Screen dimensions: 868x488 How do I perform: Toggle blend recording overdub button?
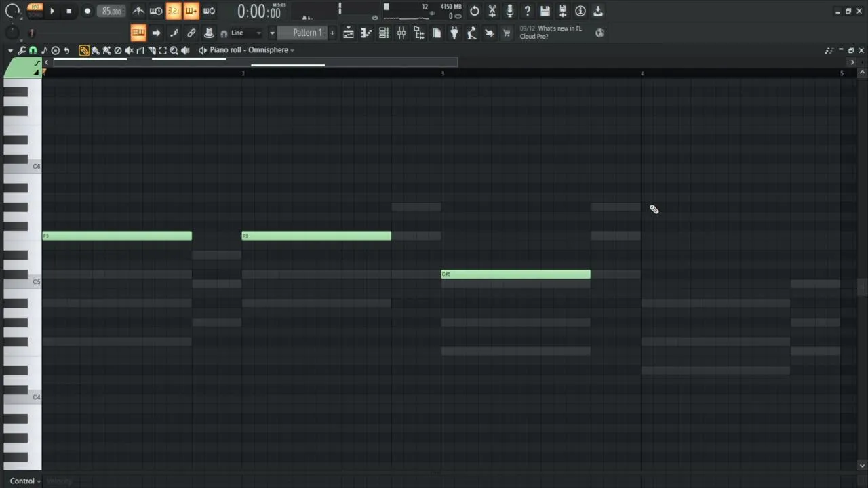coord(191,11)
